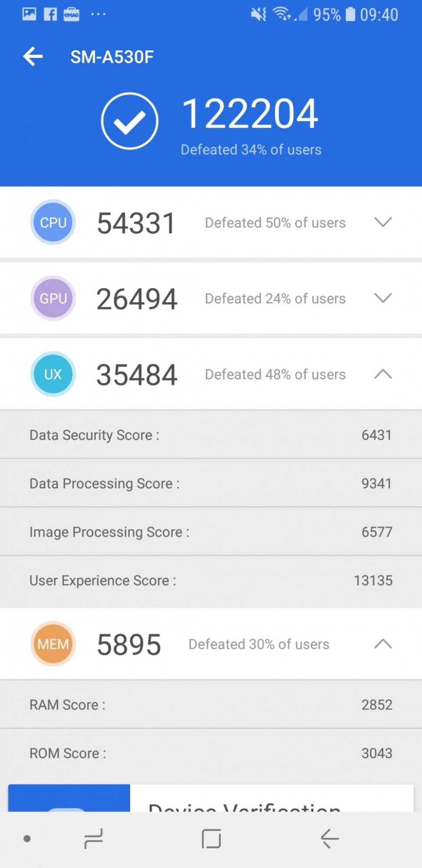Tap the white checkmark circle icon
This screenshot has height=868, width=422.
(x=130, y=121)
